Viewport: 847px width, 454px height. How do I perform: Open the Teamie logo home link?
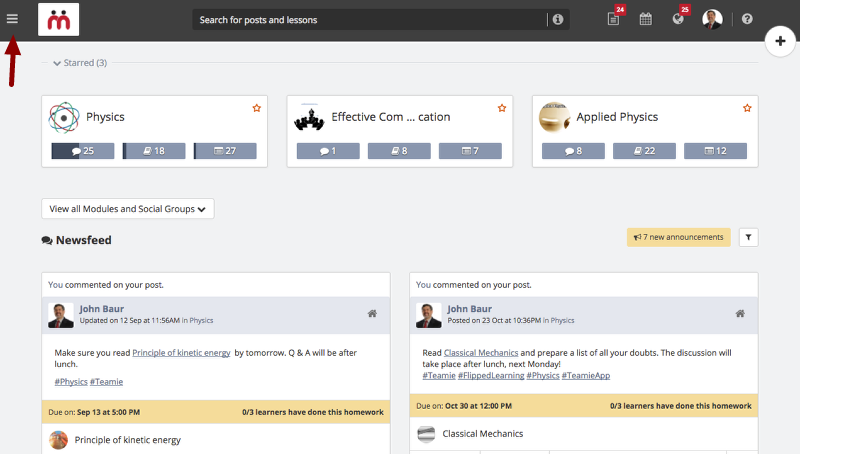pyautogui.click(x=58, y=19)
